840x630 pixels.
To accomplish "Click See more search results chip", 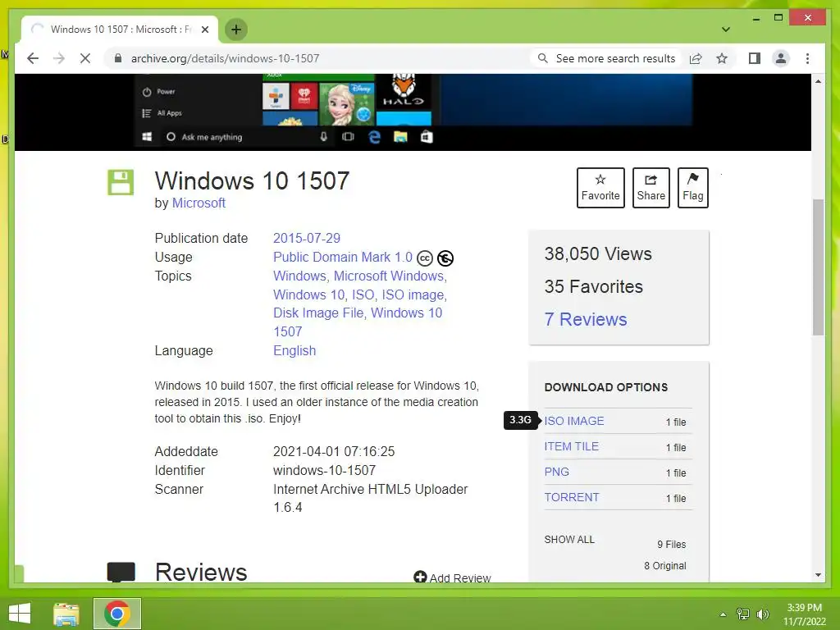I will click(x=608, y=58).
